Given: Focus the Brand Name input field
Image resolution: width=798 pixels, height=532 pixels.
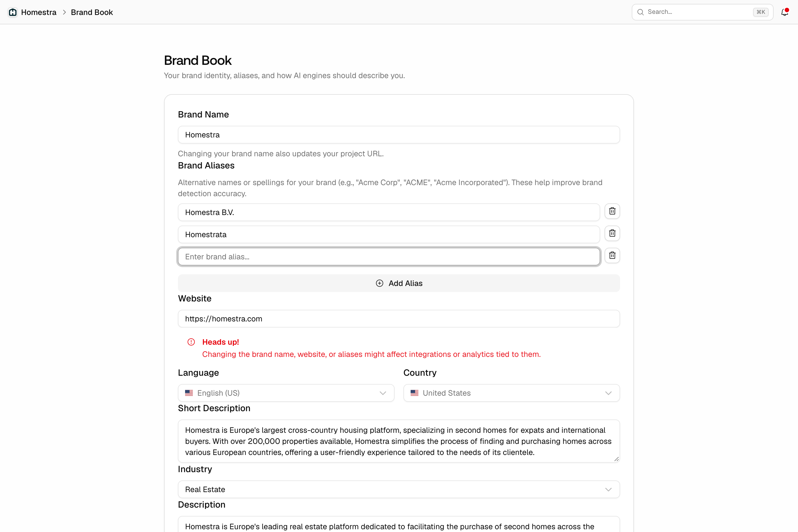Looking at the screenshot, I should pos(399,135).
